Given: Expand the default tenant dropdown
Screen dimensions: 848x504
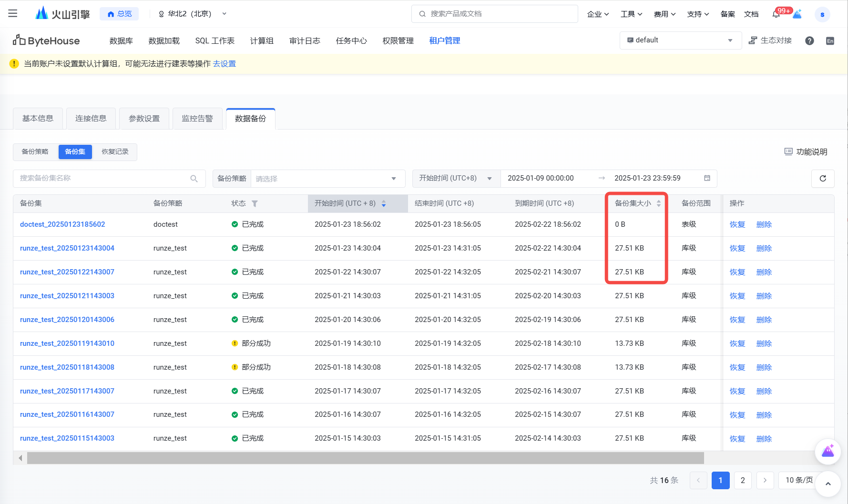Looking at the screenshot, I should coord(681,40).
